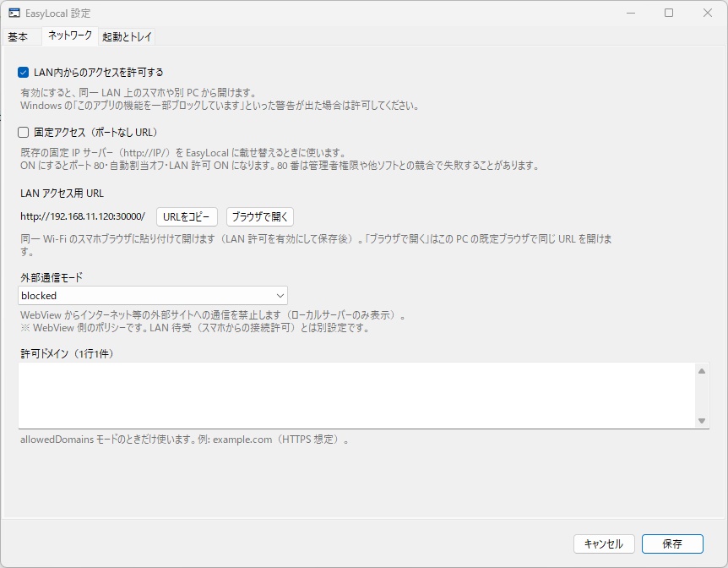Open the 外部通信モード blocked dropdown
Image resolution: width=728 pixels, height=568 pixels.
click(153, 296)
